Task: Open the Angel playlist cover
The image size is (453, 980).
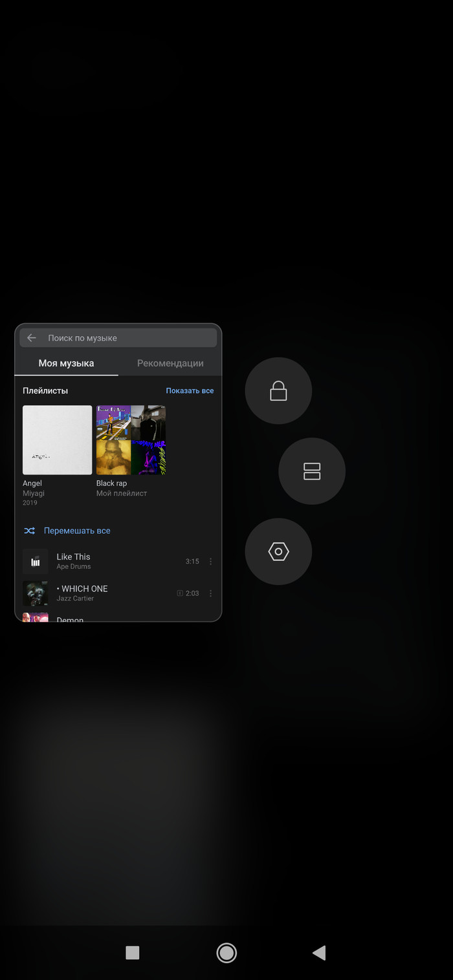Action: click(58, 440)
